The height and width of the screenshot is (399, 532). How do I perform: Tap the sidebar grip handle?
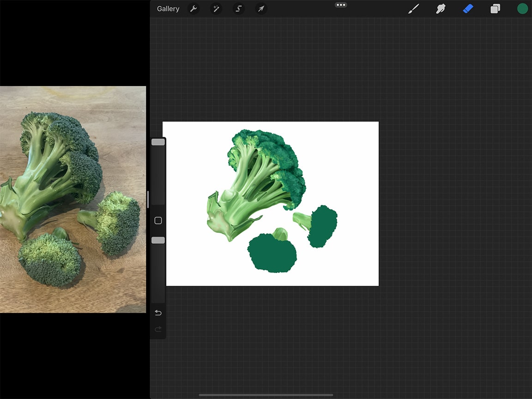148,199
